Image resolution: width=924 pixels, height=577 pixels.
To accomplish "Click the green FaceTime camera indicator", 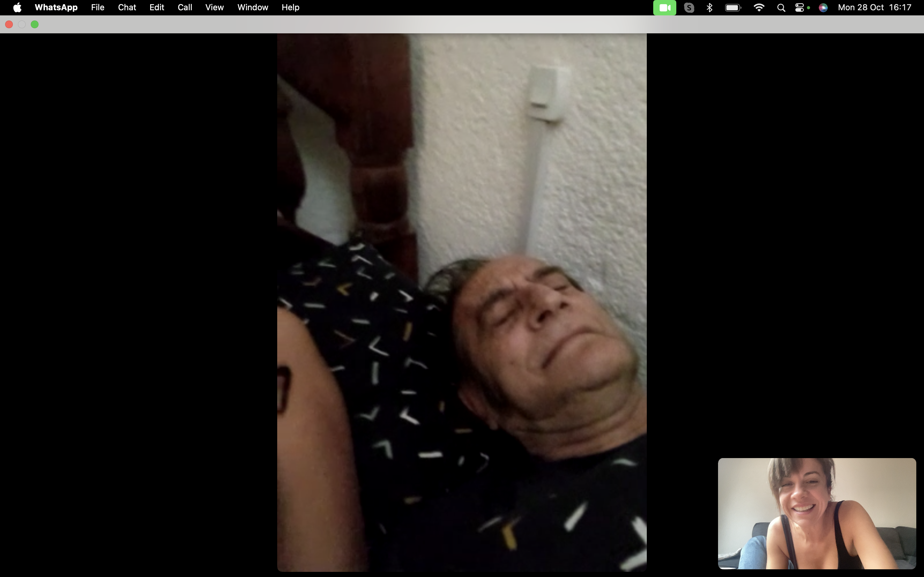I will click(x=664, y=8).
